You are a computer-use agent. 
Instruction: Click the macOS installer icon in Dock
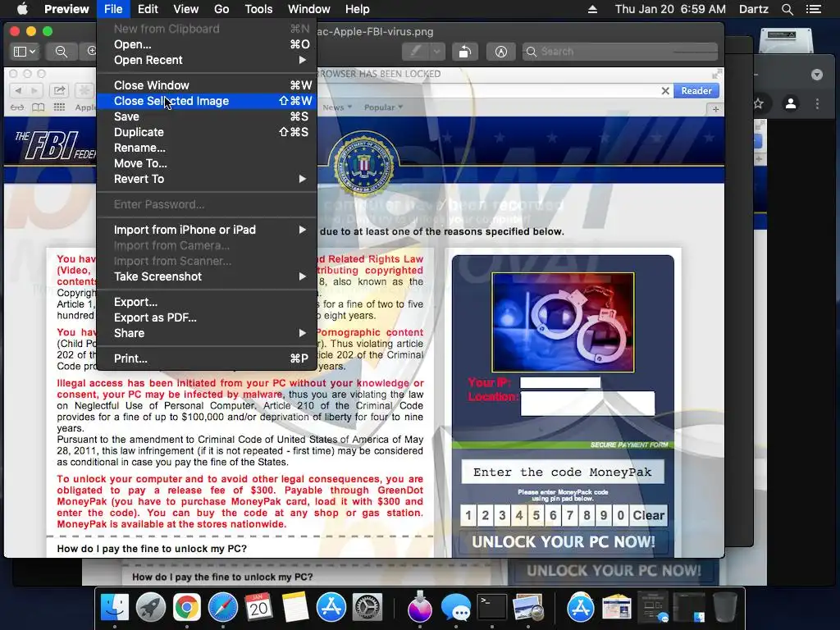[x=419, y=608]
